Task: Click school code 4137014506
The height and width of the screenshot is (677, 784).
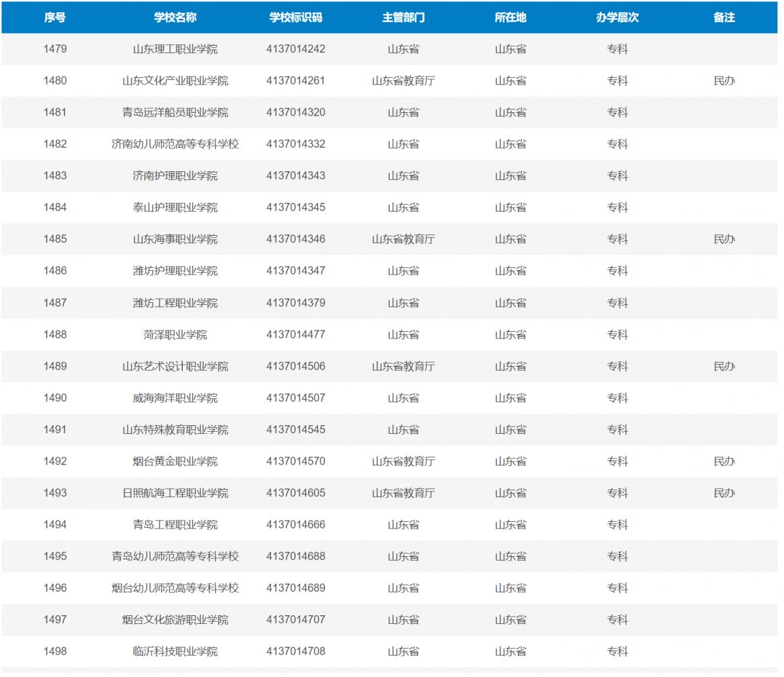Action: pyautogui.click(x=296, y=366)
